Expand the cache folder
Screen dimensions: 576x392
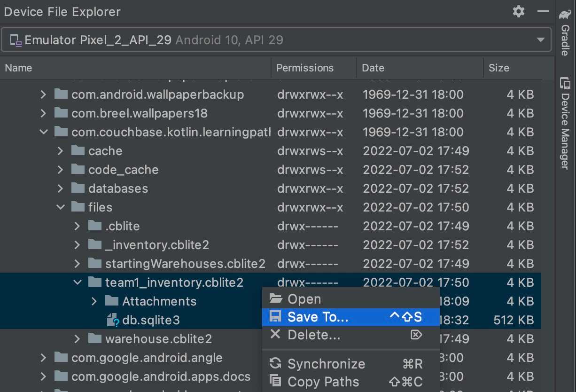(60, 151)
